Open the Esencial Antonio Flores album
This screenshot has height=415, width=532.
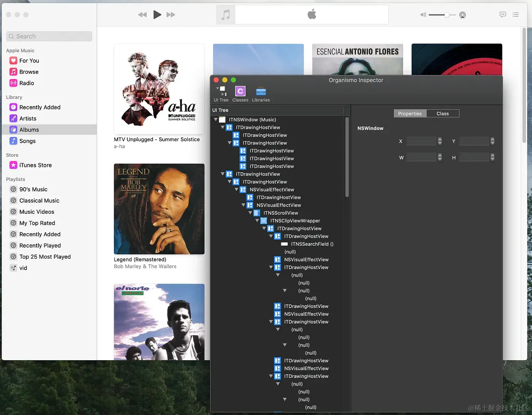pos(358,59)
